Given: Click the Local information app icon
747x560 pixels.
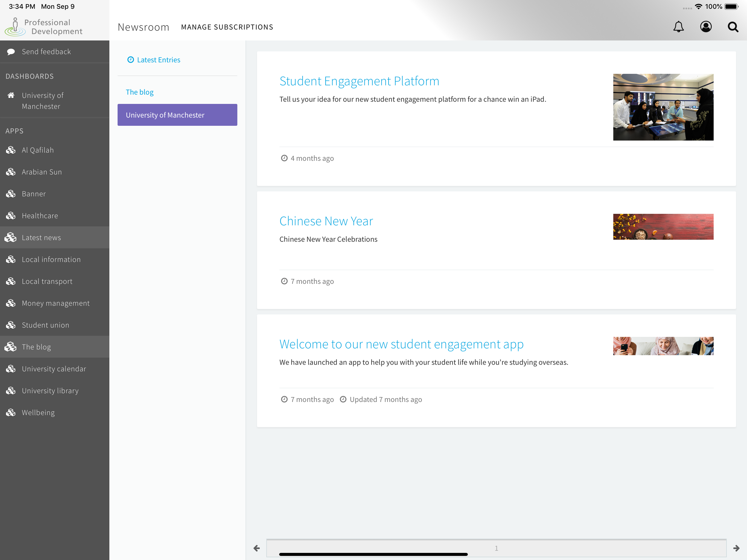Looking at the screenshot, I should 11,259.
